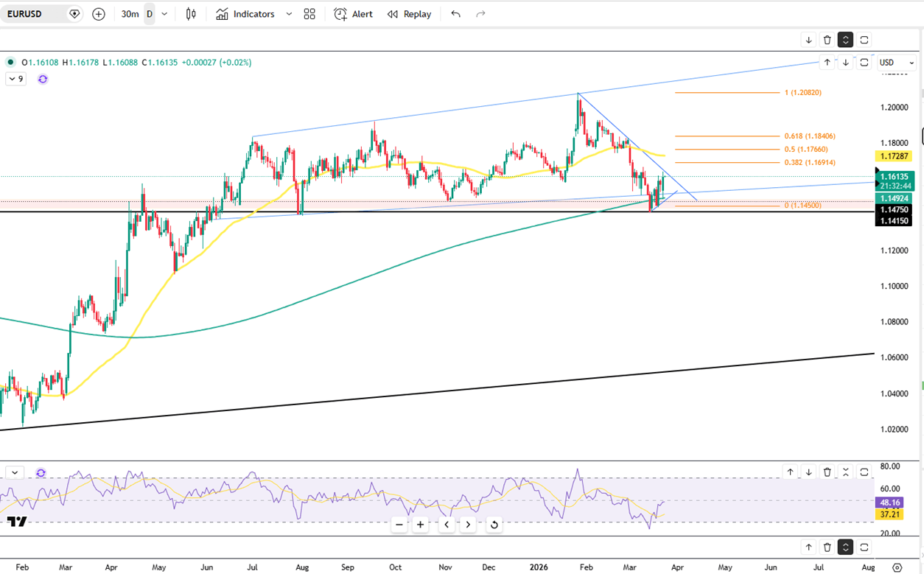The height and width of the screenshot is (574, 924).
Task: Select the 30m timeframe
Action: point(130,14)
